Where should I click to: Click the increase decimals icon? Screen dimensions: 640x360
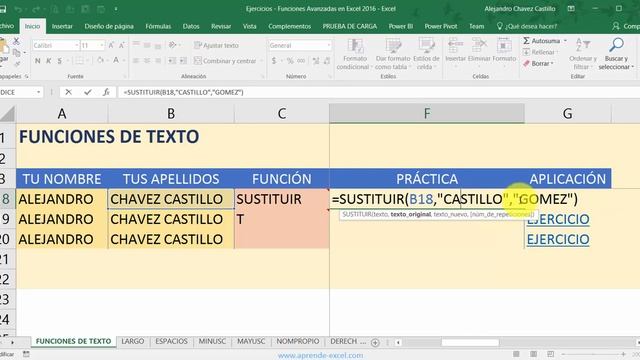point(316,61)
